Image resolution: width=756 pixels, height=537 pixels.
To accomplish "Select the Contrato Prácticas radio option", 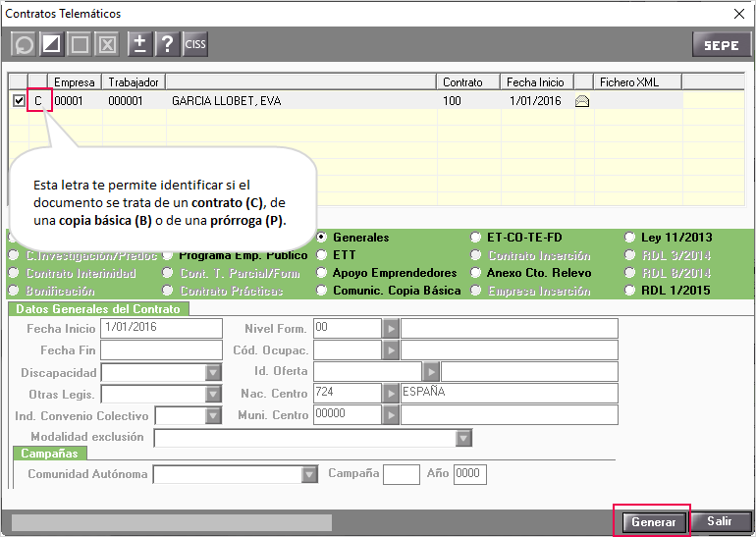I will click(167, 291).
